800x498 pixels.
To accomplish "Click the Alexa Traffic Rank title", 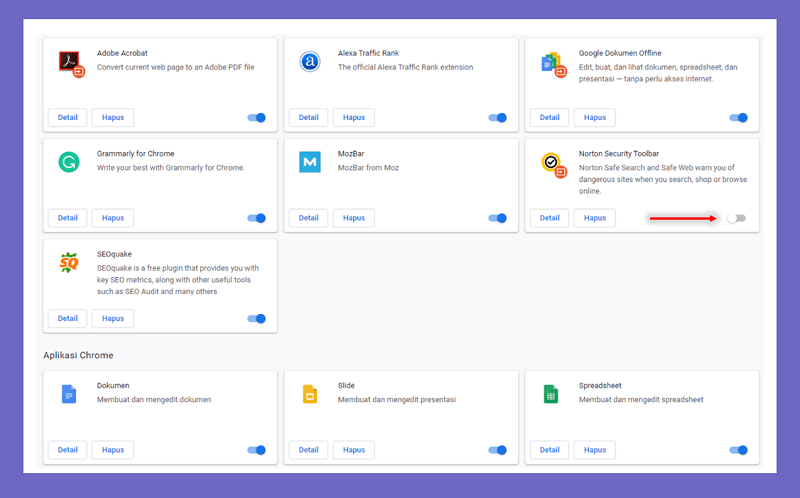I will click(x=368, y=53).
